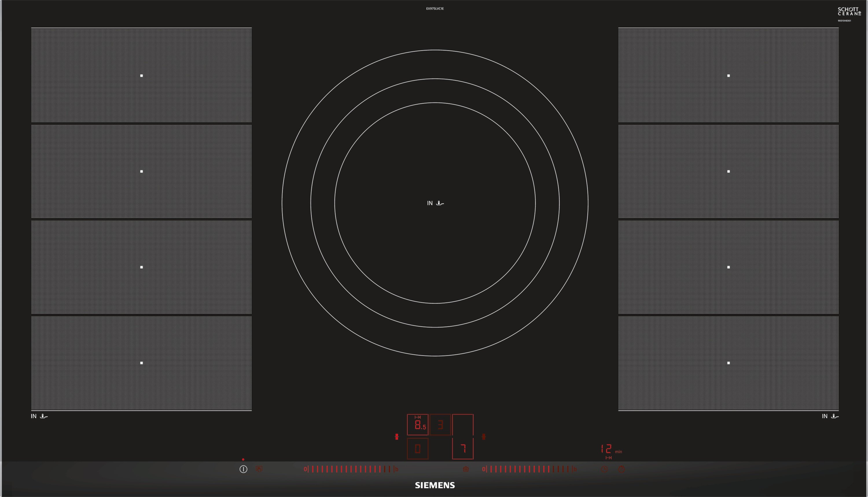Select the hotplate display showing 7
This screenshot has height=497, width=868.
point(463,448)
